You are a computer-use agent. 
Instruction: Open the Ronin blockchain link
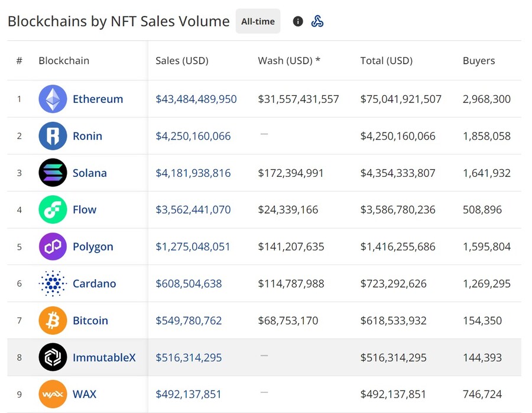(87, 136)
